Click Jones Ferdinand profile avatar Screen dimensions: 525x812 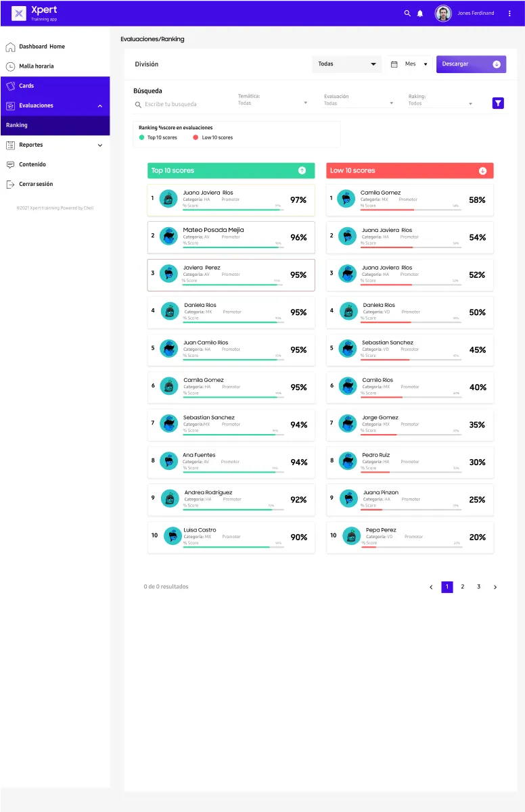coord(443,14)
